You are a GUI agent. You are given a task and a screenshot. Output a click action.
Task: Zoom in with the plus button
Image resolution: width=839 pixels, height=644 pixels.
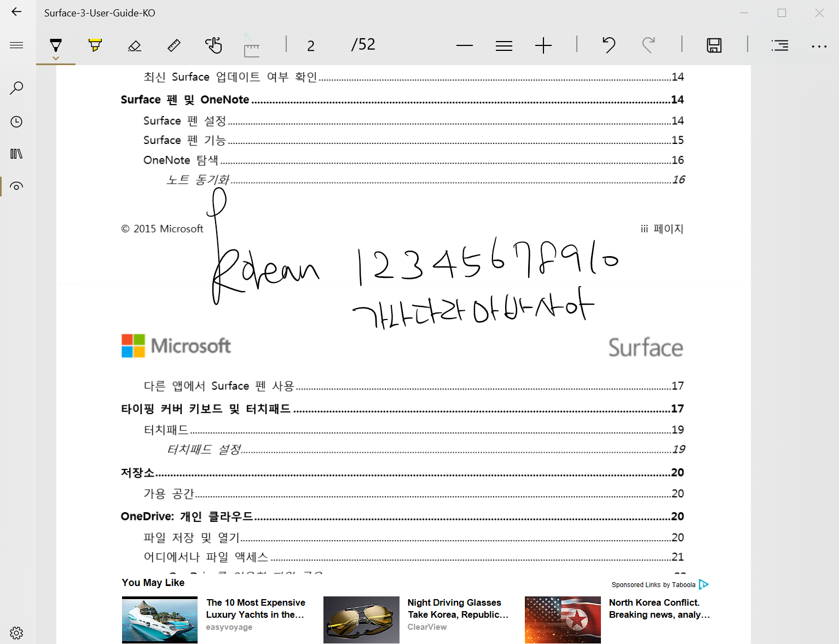543,45
